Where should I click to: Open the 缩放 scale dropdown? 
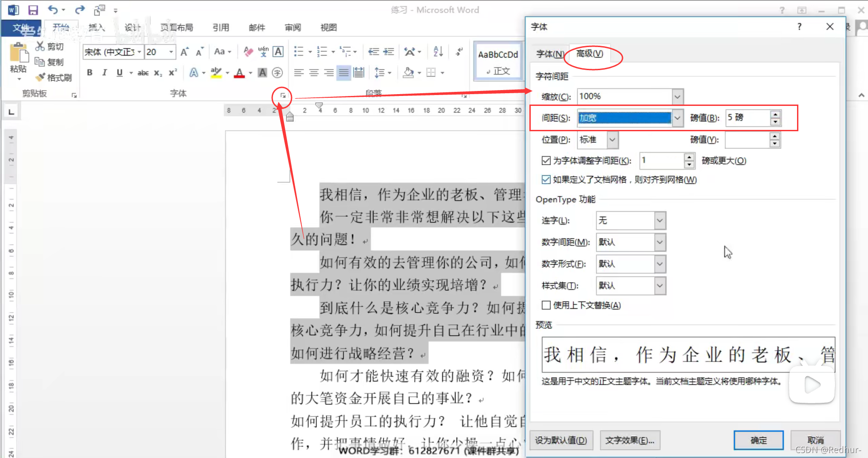[677, 96]
